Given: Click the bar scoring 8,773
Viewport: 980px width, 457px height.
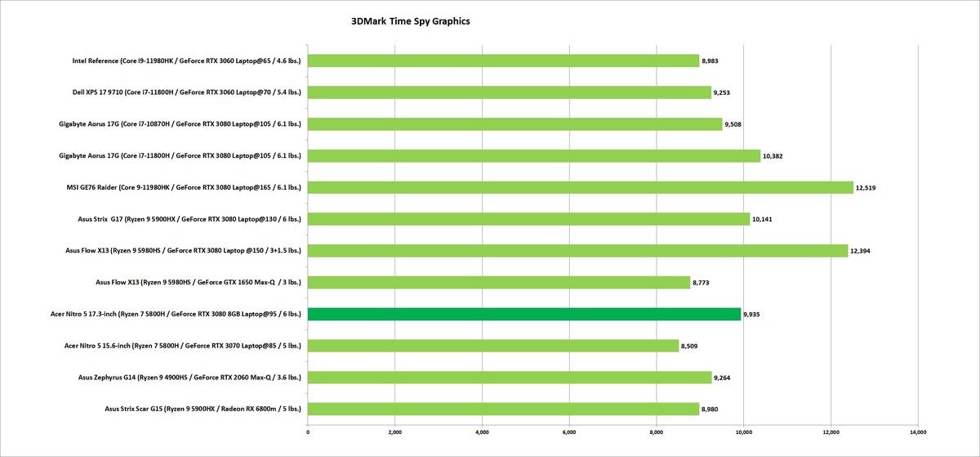Looking at the screenshot, I should point(499,283).
